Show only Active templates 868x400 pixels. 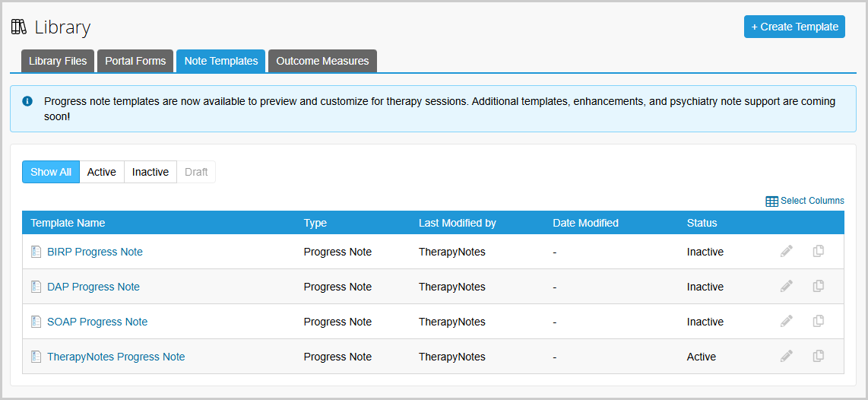pyautogui.click(x=102, y=172)
